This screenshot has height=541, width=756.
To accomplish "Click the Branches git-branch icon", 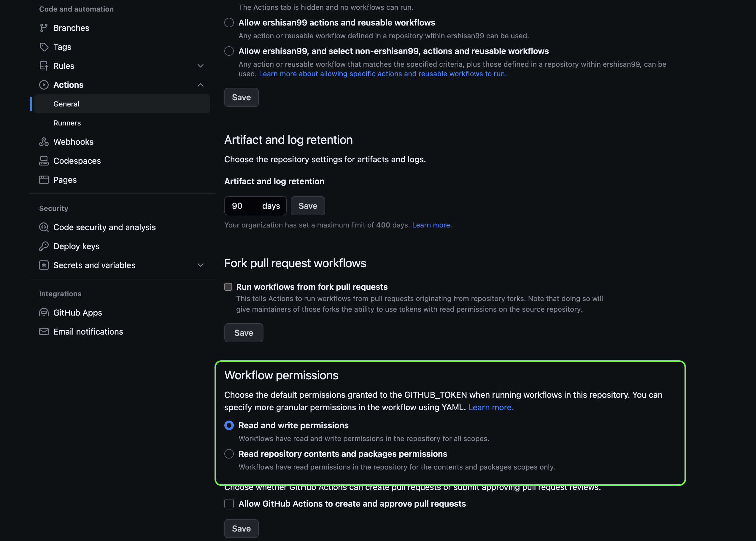I will pyautogui.click(x=44, y=28).
